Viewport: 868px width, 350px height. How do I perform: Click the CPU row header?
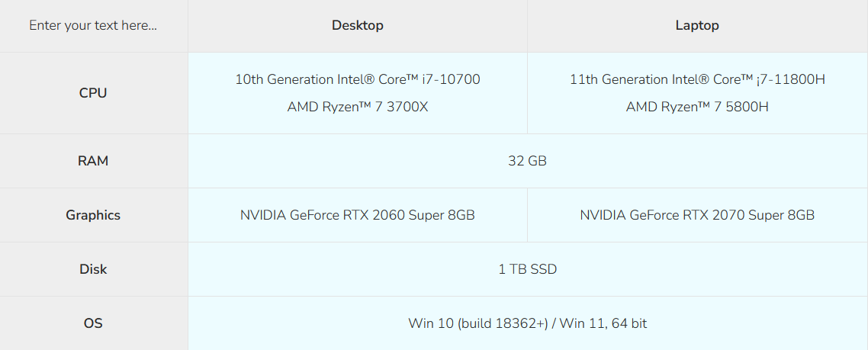(x=93, y=93)
